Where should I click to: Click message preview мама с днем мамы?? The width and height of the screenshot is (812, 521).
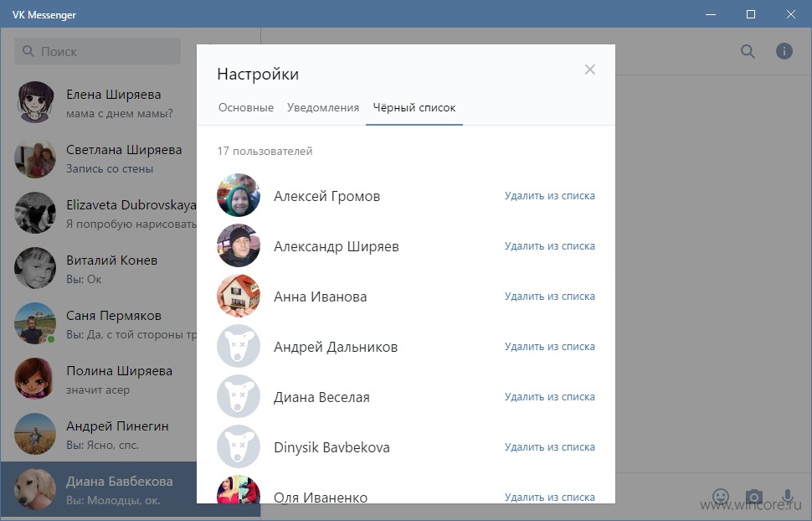120,114
